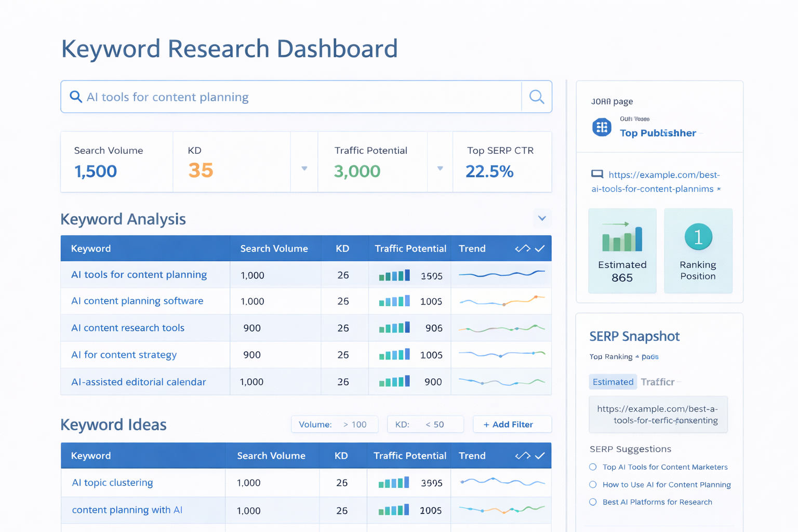Click the Estimated 865 bar chart icon
Viewport: 798px width, 532px height.
[x=622, y=237]
